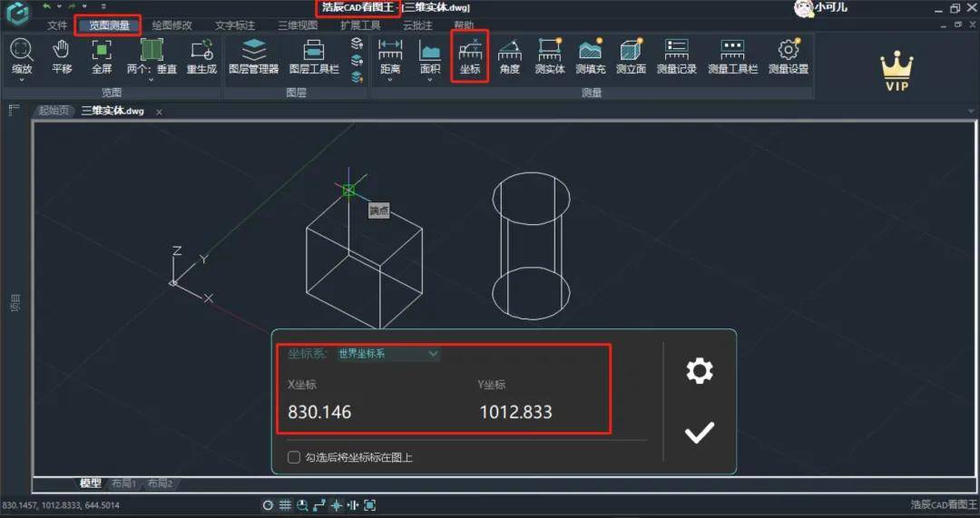
Task: Switch to the 布局2 layout tab
Action: 161,484
